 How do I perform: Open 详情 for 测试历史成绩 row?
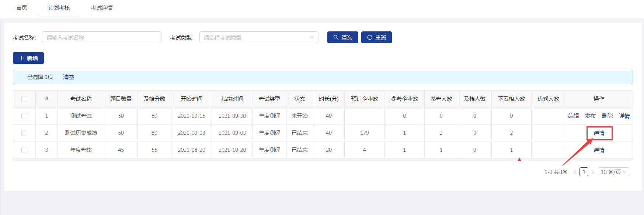[x=599, y=133]
